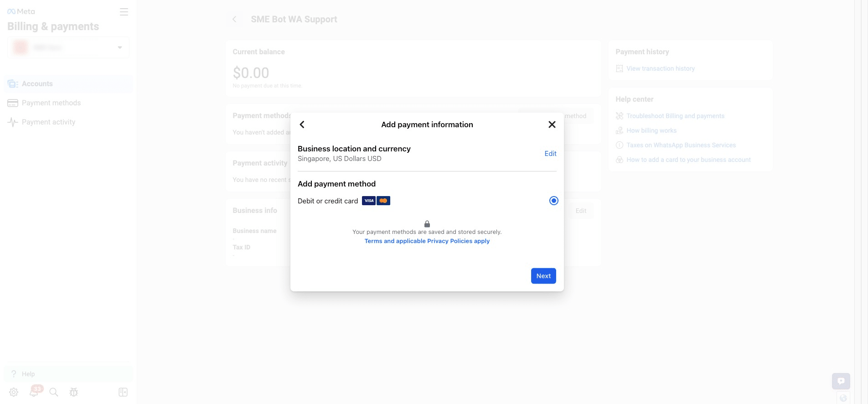Click the Visa card logo
This screenshot has height=404, width=868.
[x=369, y=201]
